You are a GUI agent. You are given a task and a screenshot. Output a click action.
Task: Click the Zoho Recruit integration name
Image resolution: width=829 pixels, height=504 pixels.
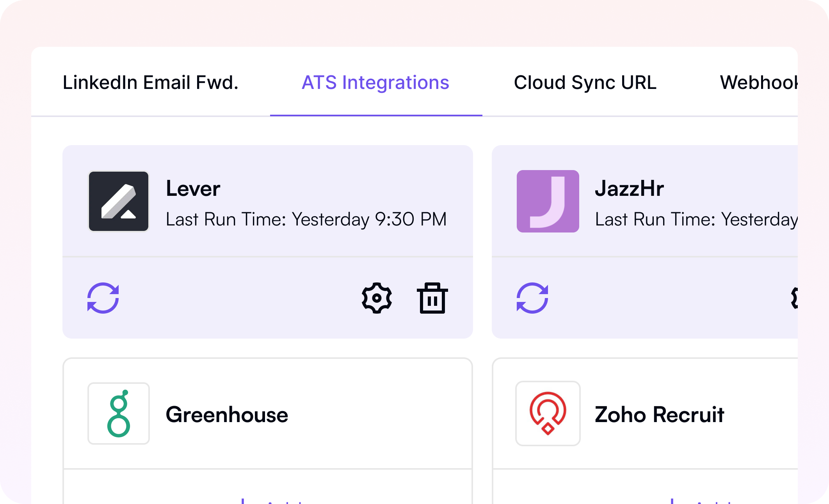(x=659, y=414)
